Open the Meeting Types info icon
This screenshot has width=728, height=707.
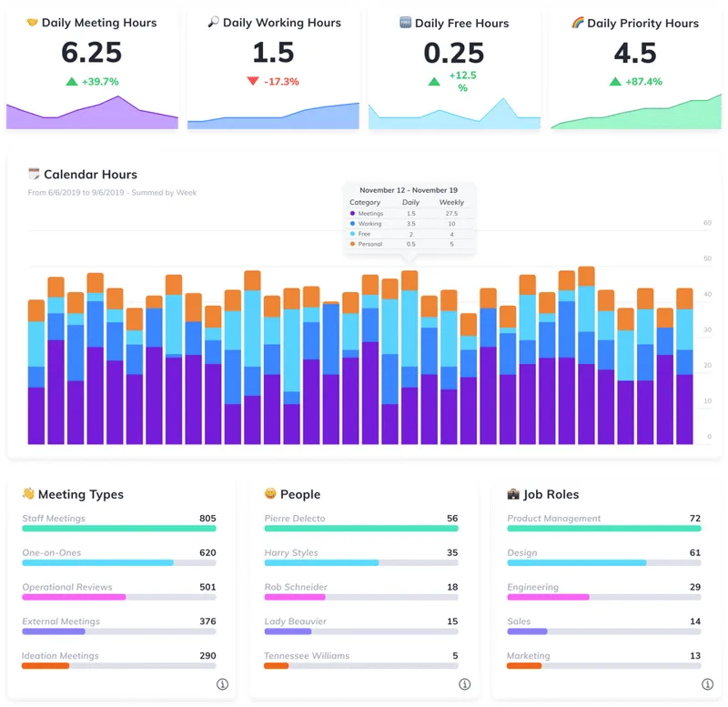point(222,683)
